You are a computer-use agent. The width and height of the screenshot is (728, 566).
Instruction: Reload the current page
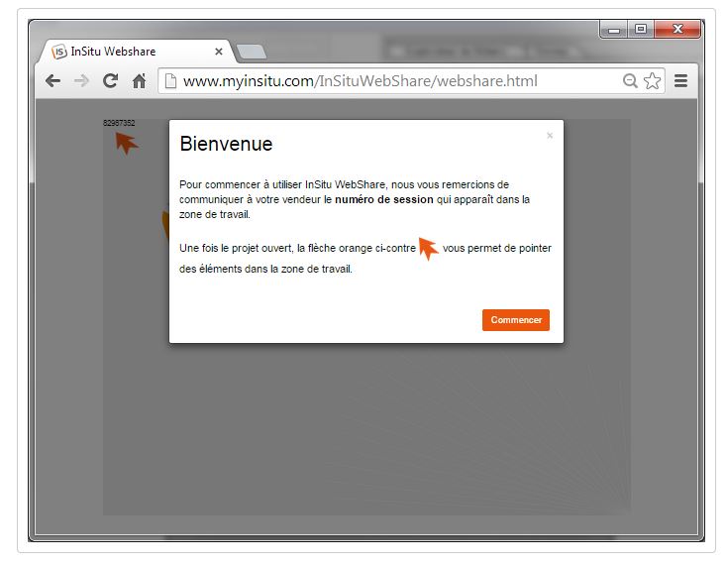click(x=110, y=81)
